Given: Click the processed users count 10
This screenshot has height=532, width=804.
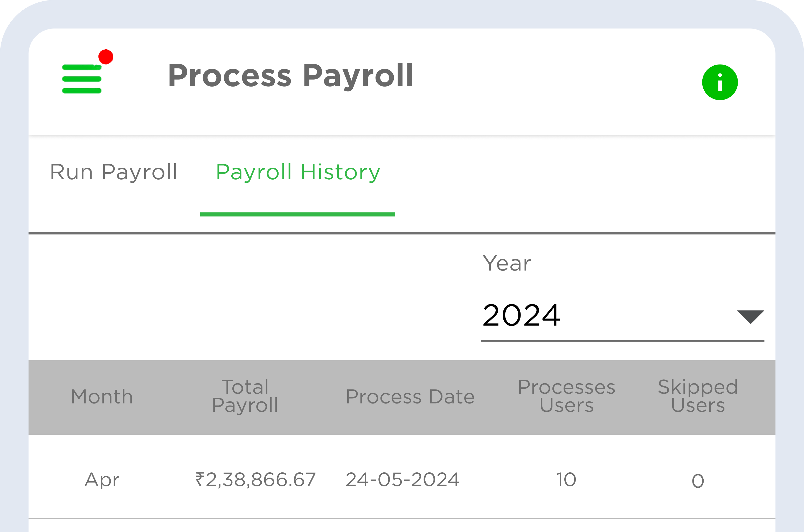Looking at the screenshot, I should 566,480.
